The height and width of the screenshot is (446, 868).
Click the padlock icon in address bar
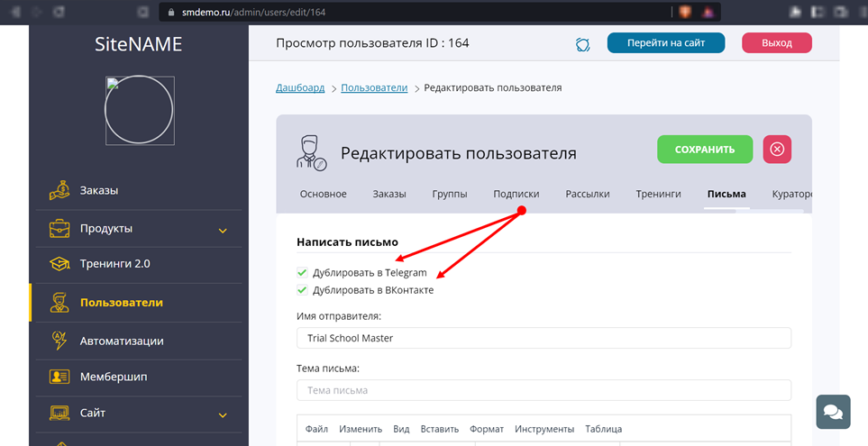(x=171, y=13)
